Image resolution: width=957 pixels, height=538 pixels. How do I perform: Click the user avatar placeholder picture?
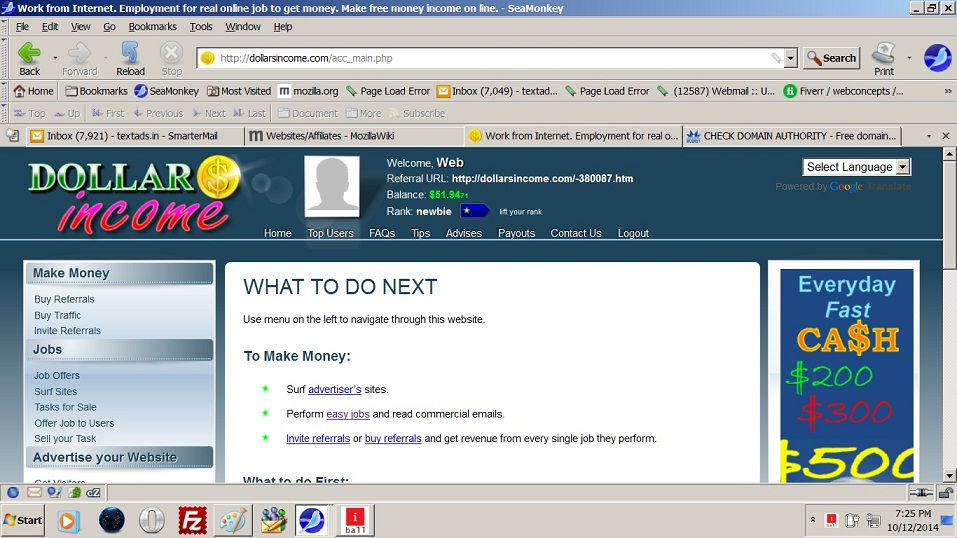[x=332, y=186]
